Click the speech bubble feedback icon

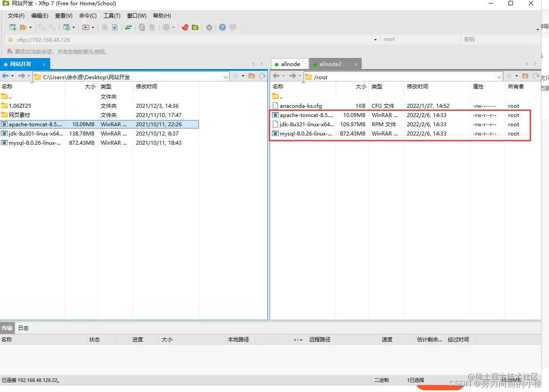click(233, 27)
